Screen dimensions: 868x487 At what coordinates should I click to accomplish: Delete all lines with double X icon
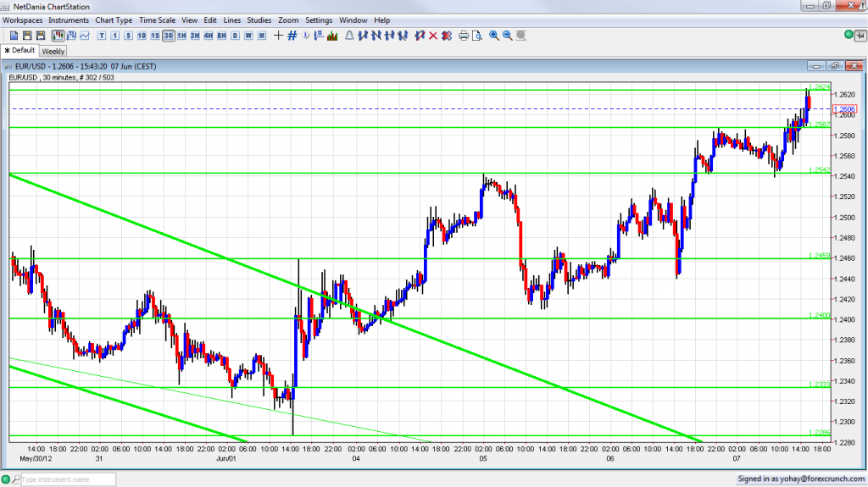pyautogui.click(x=447, y=36)
